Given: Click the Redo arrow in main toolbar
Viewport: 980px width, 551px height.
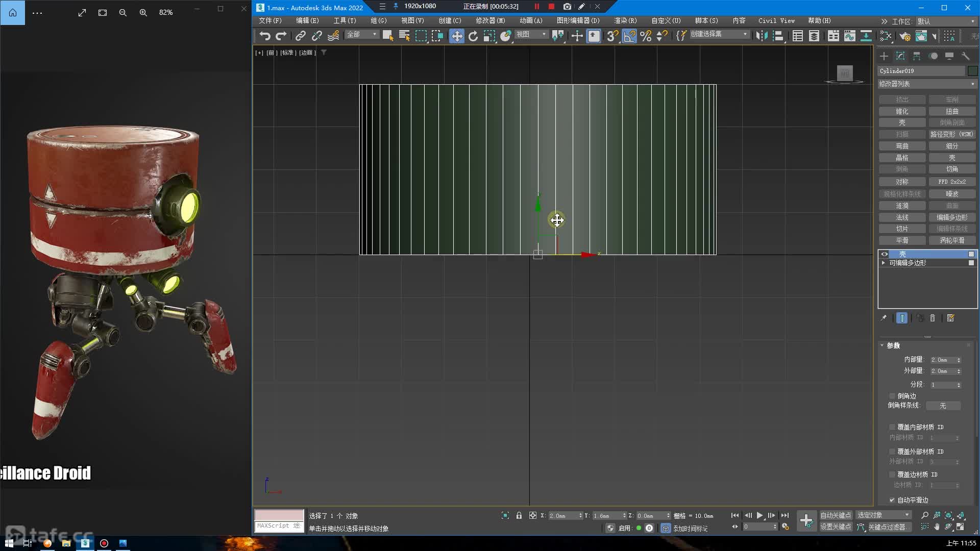Looking at the screenshot, I should click(281, 36).
